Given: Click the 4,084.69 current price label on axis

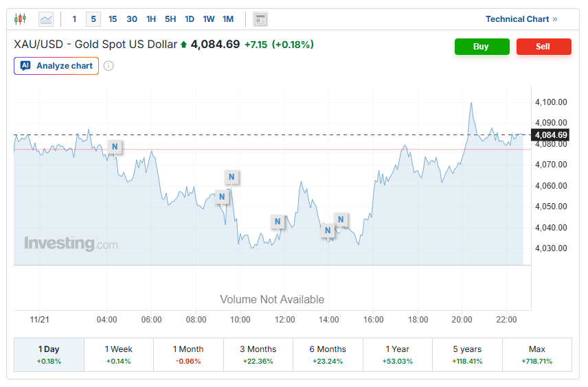Looking at the screenshot, I should [550, 135].
